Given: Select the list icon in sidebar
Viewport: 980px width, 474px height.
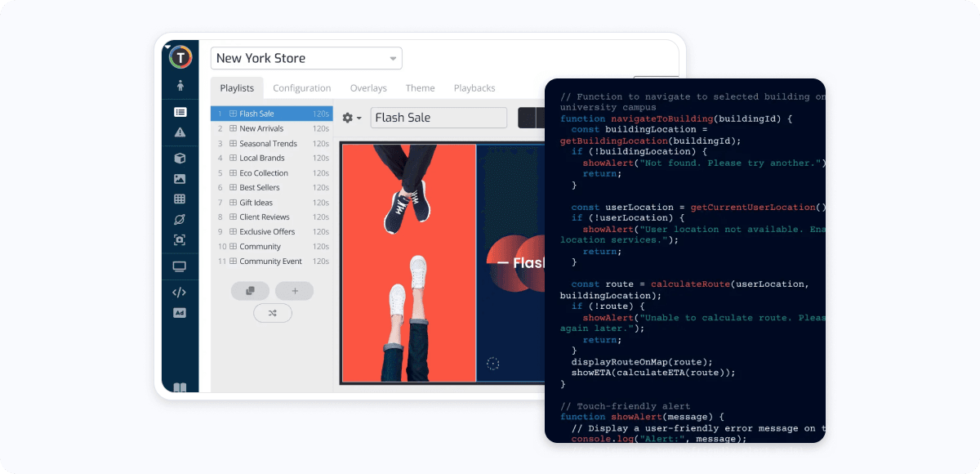Looking at the screenshot, I should click(180, 112).
